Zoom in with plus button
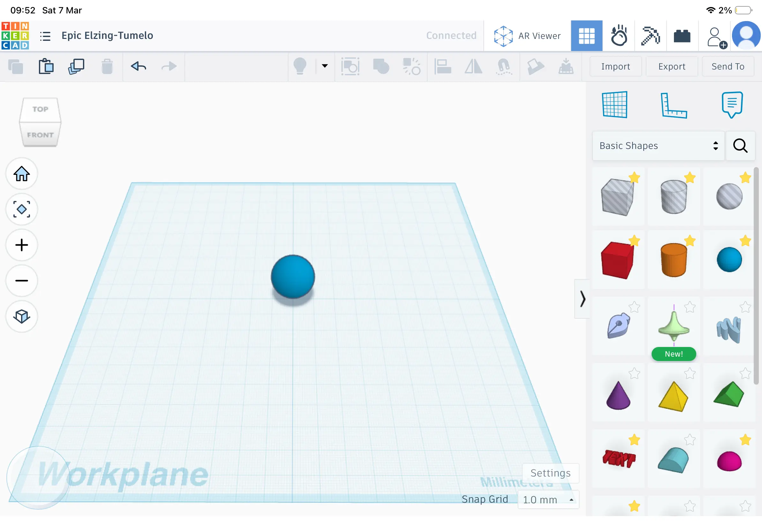The height and width of the screenshot is (532, 762). [x=22, y=245]
